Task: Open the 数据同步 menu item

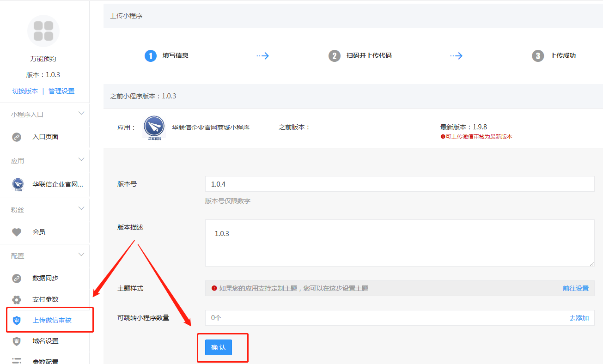Action: [44, 278]
